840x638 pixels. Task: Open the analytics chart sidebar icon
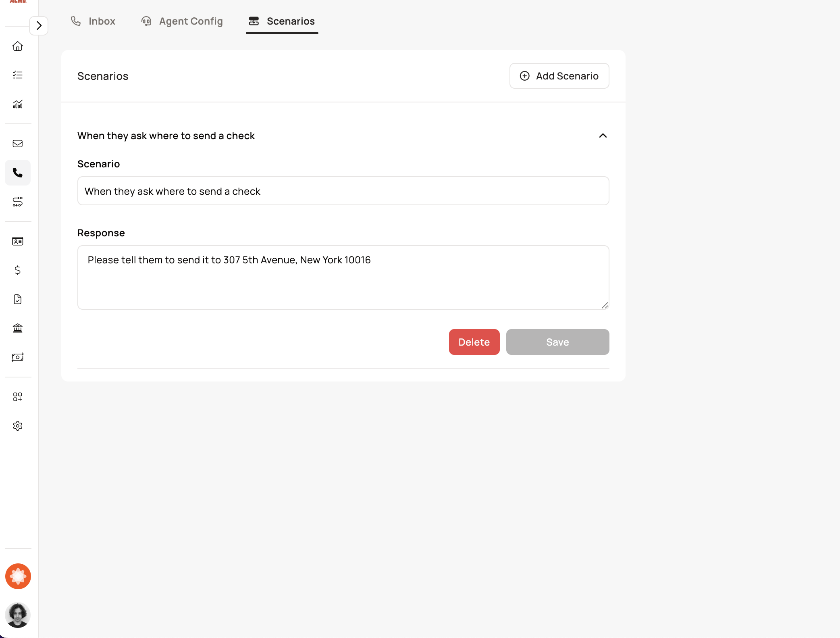point(18,104)
